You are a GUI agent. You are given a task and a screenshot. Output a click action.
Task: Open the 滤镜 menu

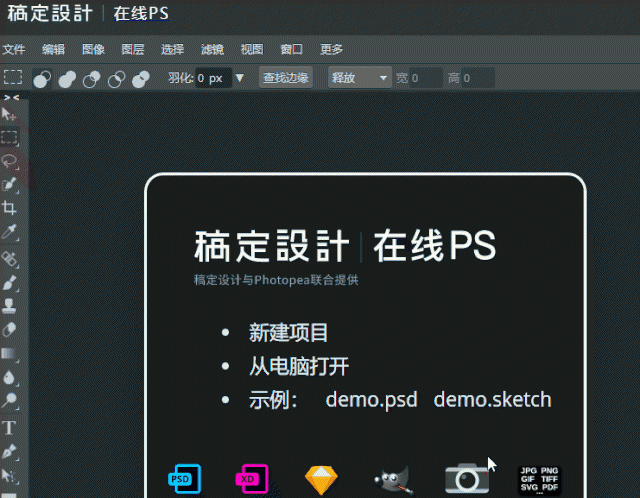click(212, 49)
